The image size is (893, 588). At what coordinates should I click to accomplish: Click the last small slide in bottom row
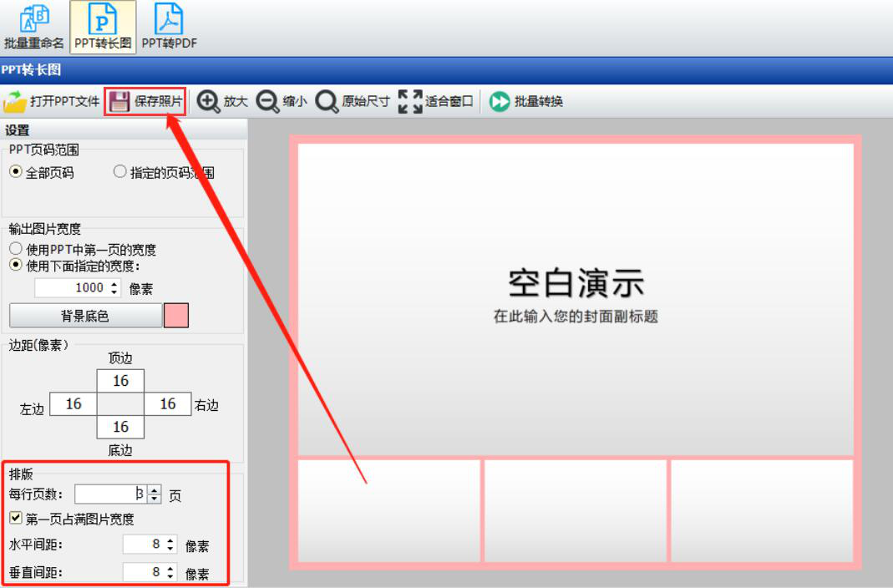coord(762,511)
